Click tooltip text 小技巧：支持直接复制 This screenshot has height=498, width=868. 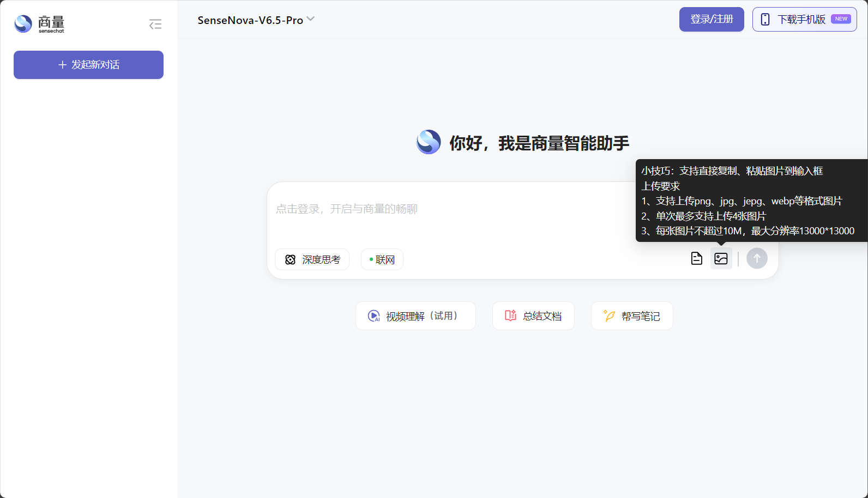[x=689, y=171]
